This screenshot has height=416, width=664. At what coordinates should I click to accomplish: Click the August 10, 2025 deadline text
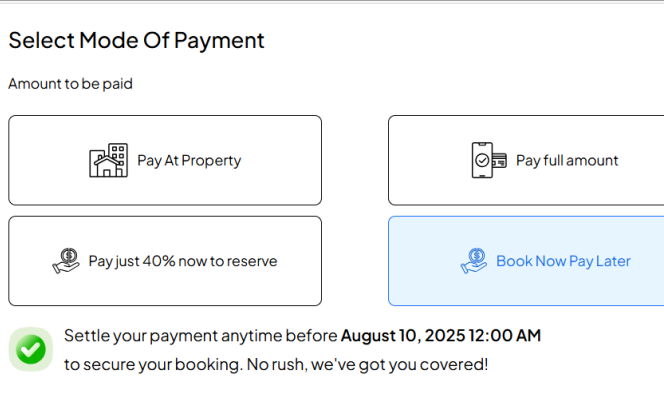pyautogui.click(x=402, y=335)
